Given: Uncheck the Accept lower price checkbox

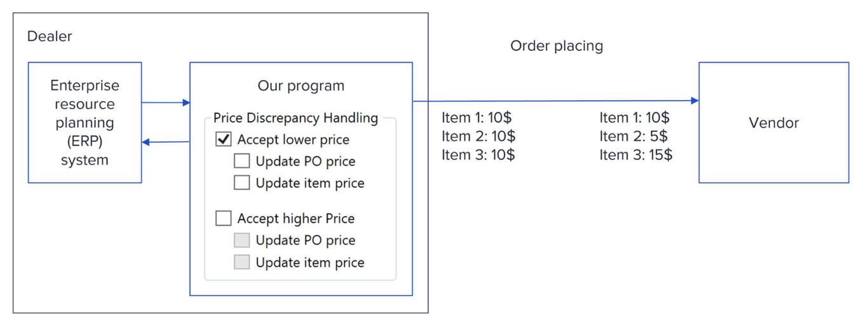Looking at the screenshot, I should tap(224, 139).
